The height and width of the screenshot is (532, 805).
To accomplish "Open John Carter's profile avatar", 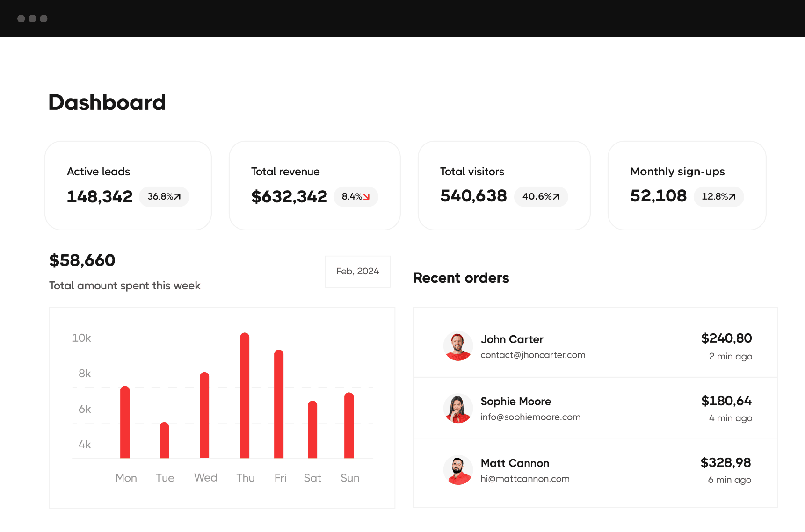I will point(458,346).
